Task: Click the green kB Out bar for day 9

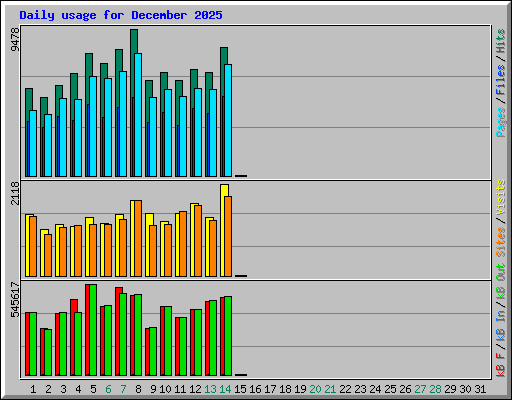Action: click(153, 352)
